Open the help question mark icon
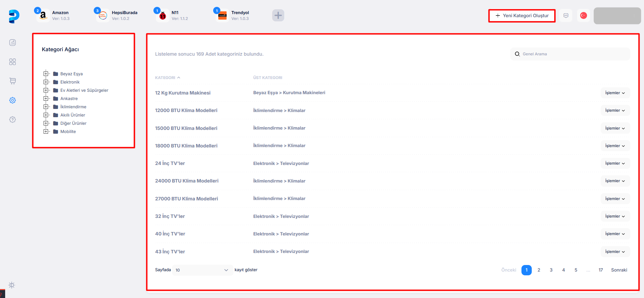644x298 pixels. (13, 120)
